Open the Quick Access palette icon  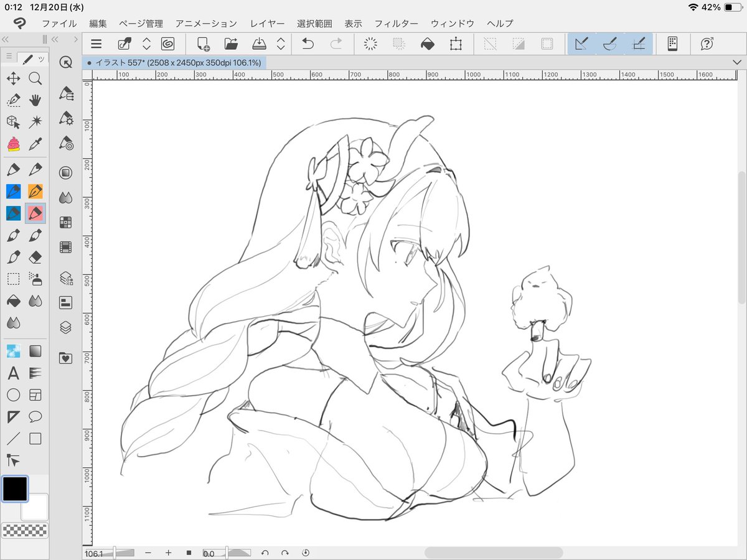coord(66,62)
